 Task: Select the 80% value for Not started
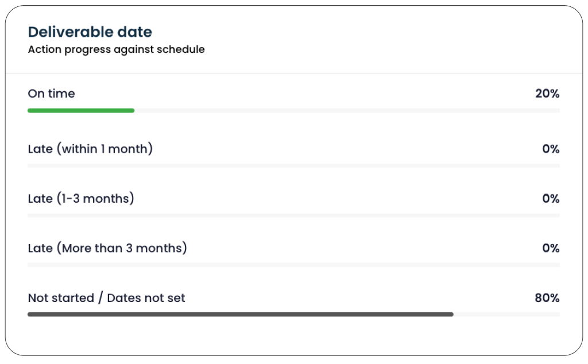547,298
